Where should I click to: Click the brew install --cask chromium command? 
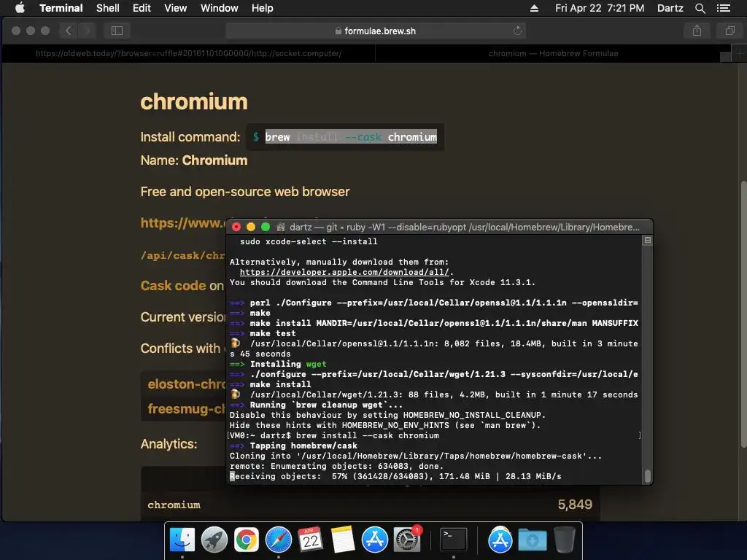pos(351,137)
